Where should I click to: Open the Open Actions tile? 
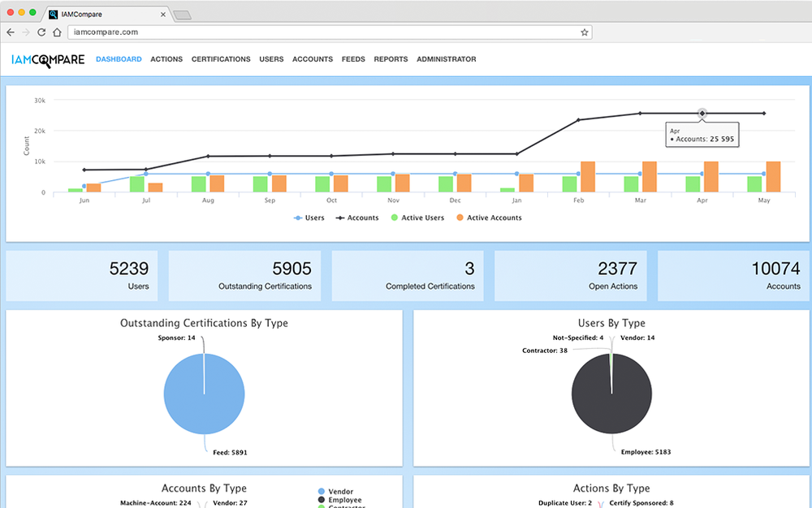pyautogui.click(x=570, y=276)
